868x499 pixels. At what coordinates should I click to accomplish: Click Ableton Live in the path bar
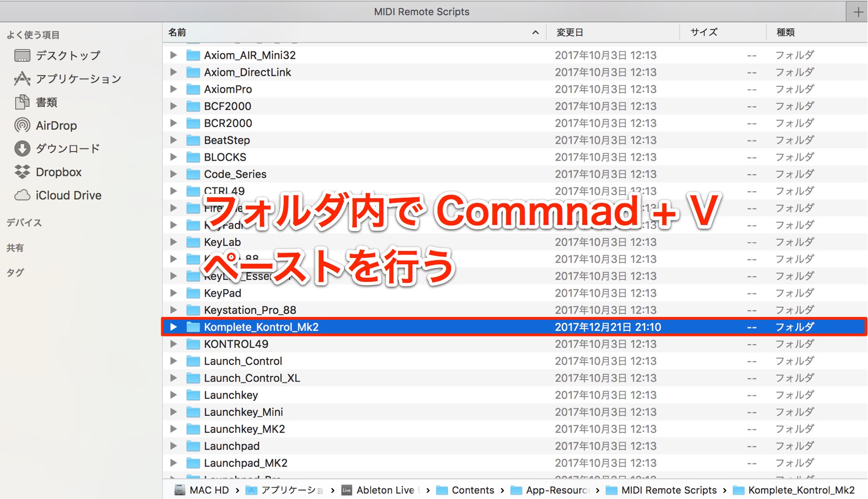tap(380, 490)
